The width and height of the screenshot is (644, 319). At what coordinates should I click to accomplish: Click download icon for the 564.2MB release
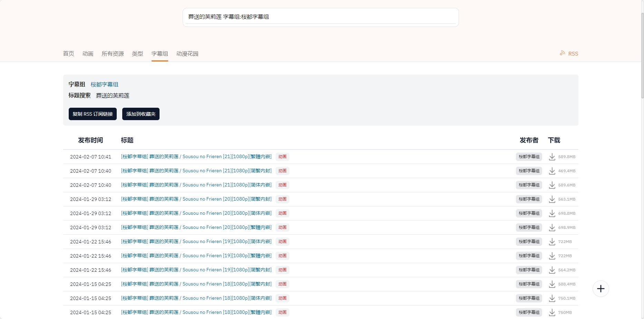552,270
